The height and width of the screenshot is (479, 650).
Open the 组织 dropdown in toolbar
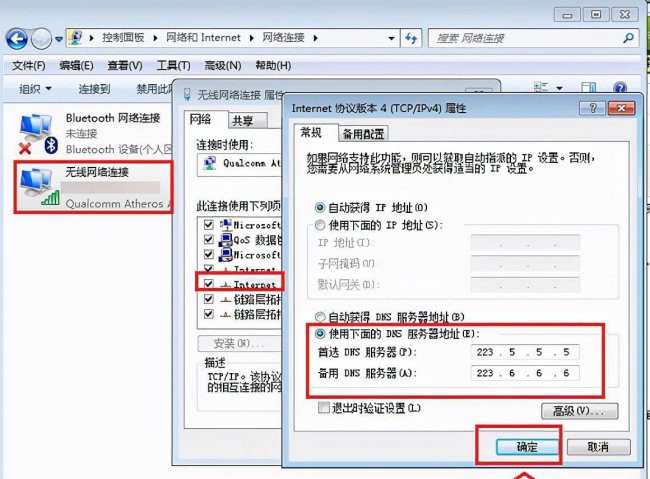pyautogui.click(x=35, y=89)
